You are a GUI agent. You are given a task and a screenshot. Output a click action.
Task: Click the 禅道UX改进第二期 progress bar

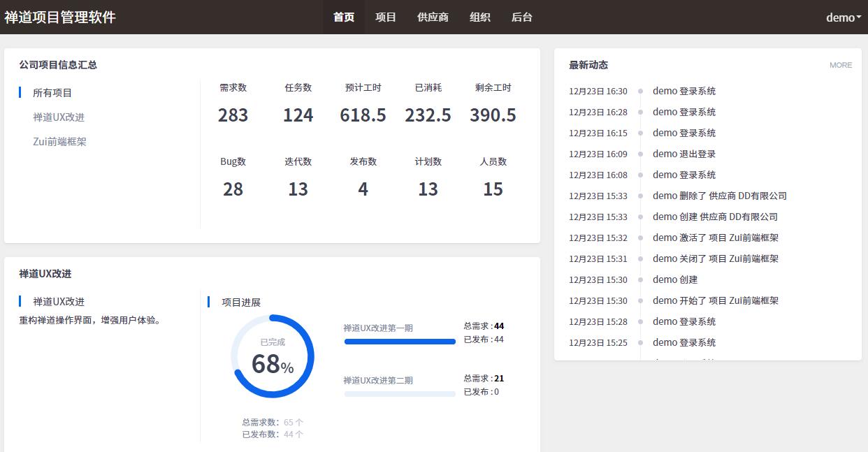[x=400, y=394]
